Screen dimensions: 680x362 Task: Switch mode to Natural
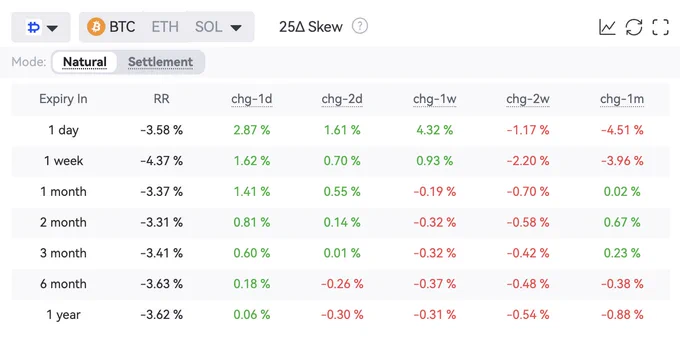tap(85, 62)
